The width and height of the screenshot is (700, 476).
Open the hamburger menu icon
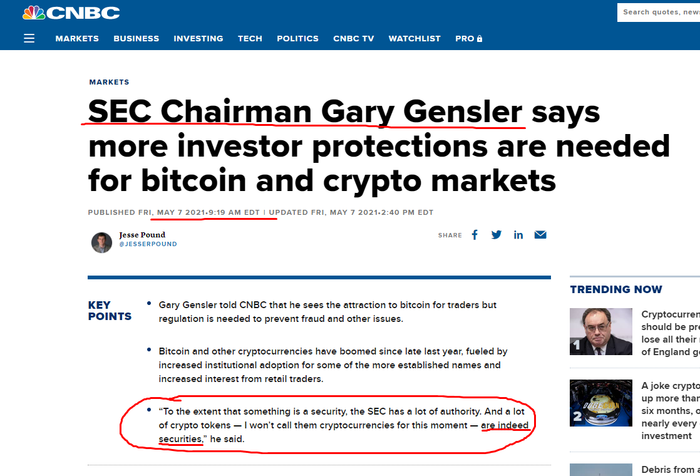click(29, 38)
